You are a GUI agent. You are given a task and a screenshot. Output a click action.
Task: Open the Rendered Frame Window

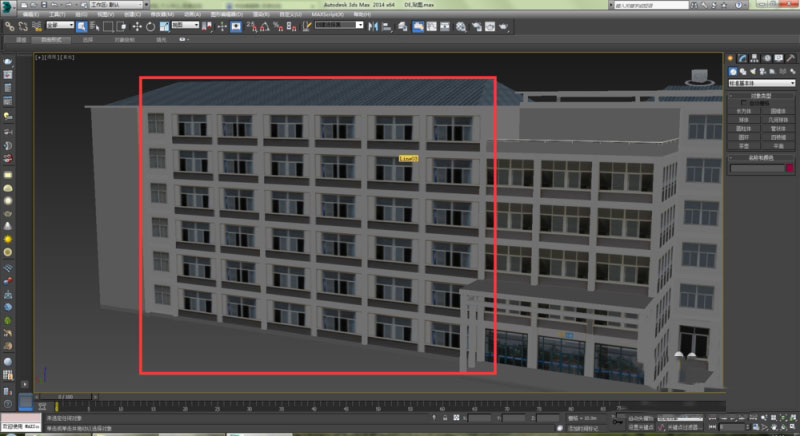tap(490, 27)
